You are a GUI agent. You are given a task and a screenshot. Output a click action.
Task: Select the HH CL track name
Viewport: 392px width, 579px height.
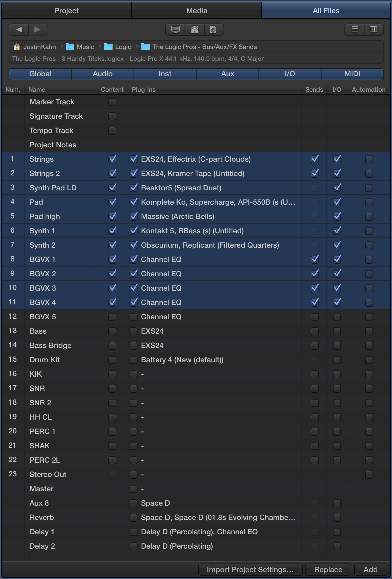pyautogui.click(x=41, y=417)
